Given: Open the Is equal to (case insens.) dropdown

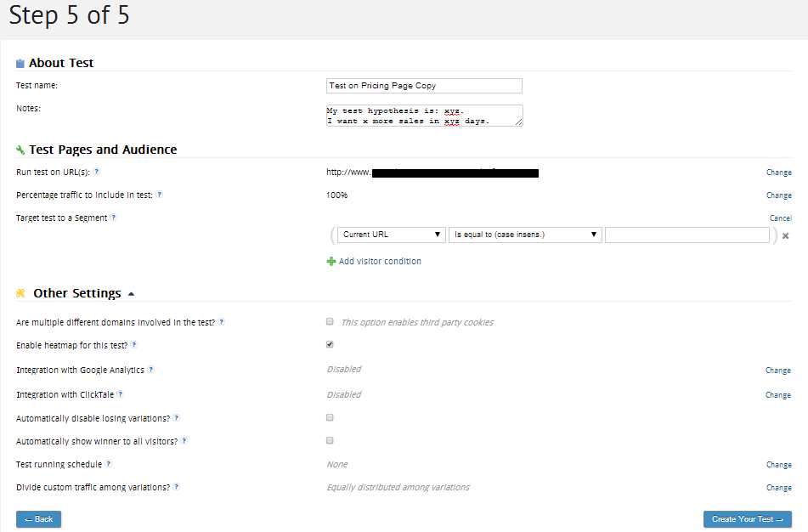Looking at the screenshot, I should click(525, 235).
